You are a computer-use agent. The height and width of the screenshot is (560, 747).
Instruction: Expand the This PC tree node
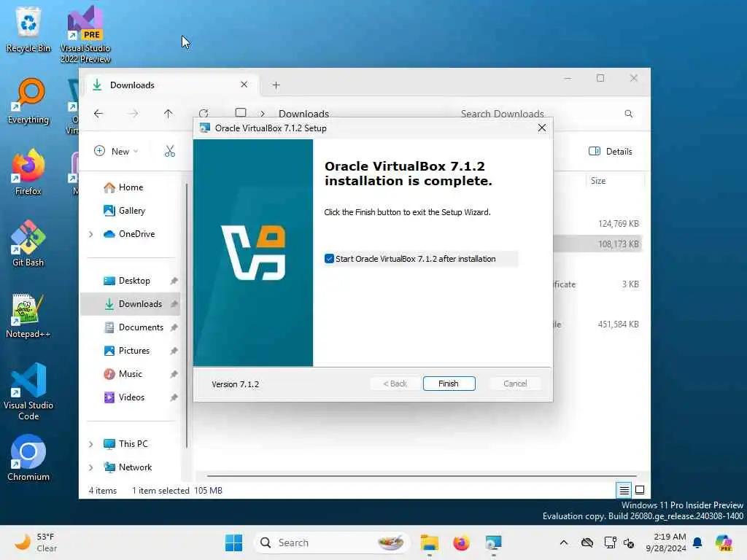(91, 444)
